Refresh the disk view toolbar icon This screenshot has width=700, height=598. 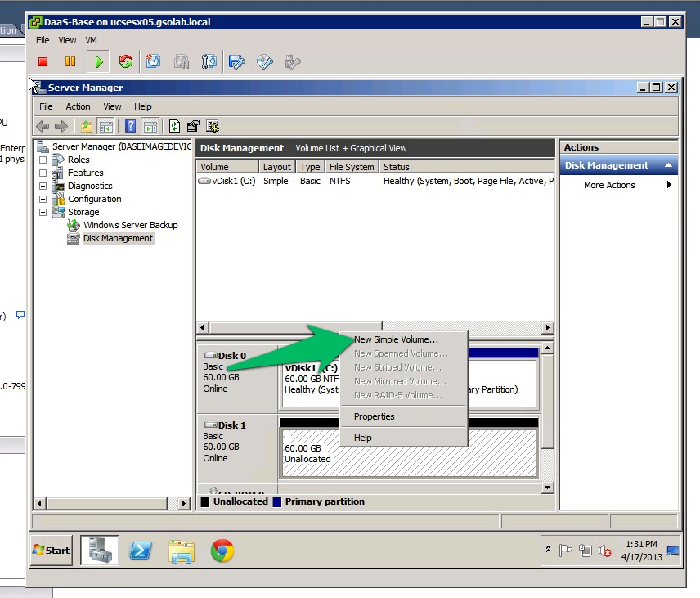click(174, 126)
